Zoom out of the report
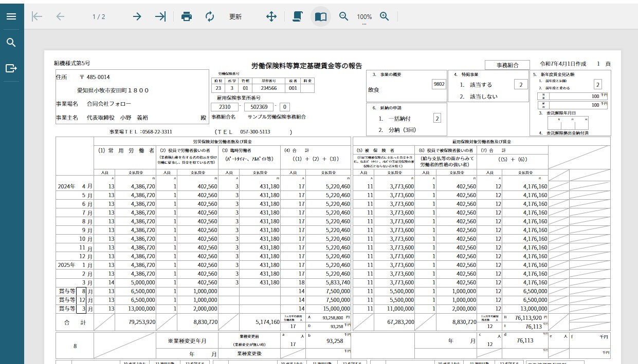 344,16
